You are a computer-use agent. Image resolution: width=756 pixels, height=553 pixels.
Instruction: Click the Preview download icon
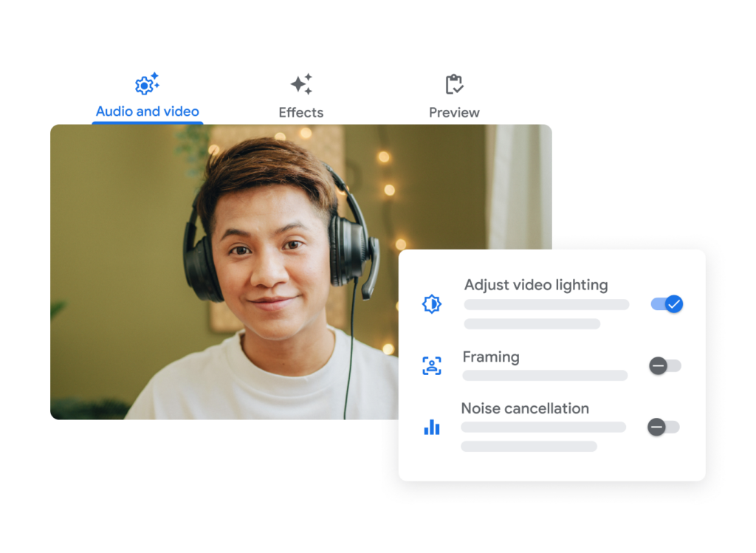coord(456,84)
